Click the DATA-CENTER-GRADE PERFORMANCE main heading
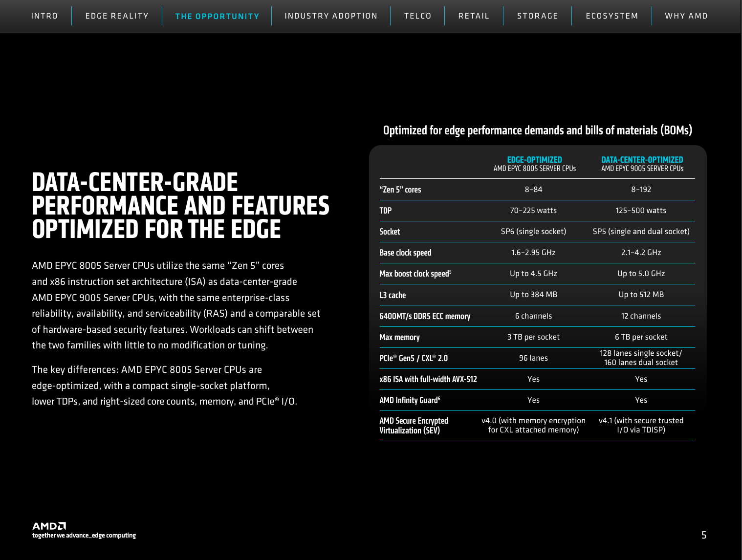 tap(180, 206)
